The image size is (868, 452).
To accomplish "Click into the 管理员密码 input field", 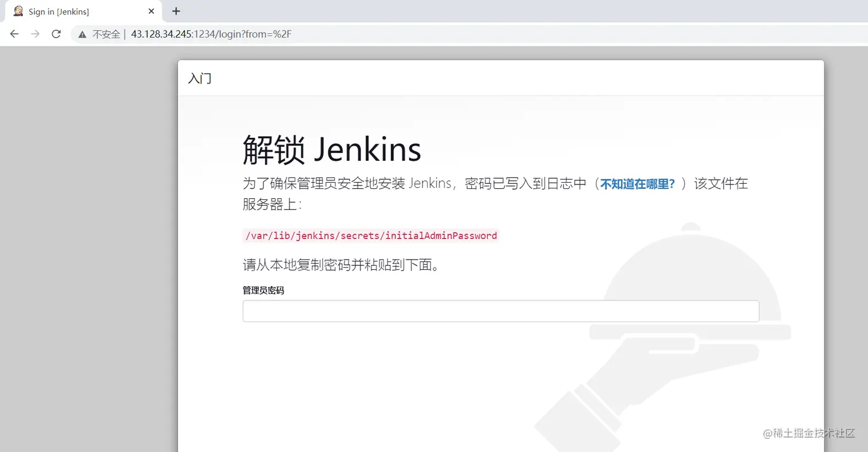I will pyautogui.click(x=501, y=311).
